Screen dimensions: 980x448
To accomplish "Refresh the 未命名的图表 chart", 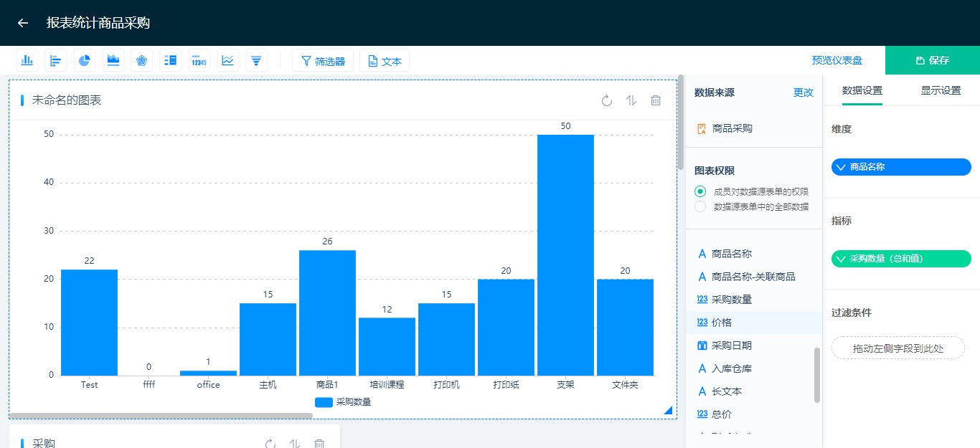I will tap(607, 100).
